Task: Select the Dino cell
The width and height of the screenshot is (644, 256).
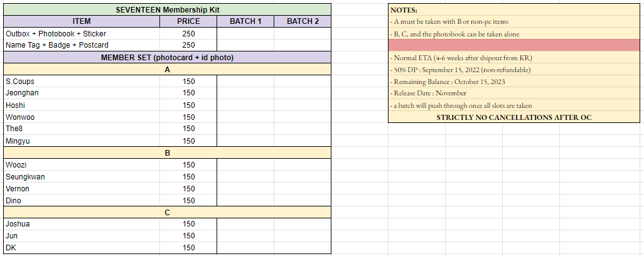Action: (82, 200)
